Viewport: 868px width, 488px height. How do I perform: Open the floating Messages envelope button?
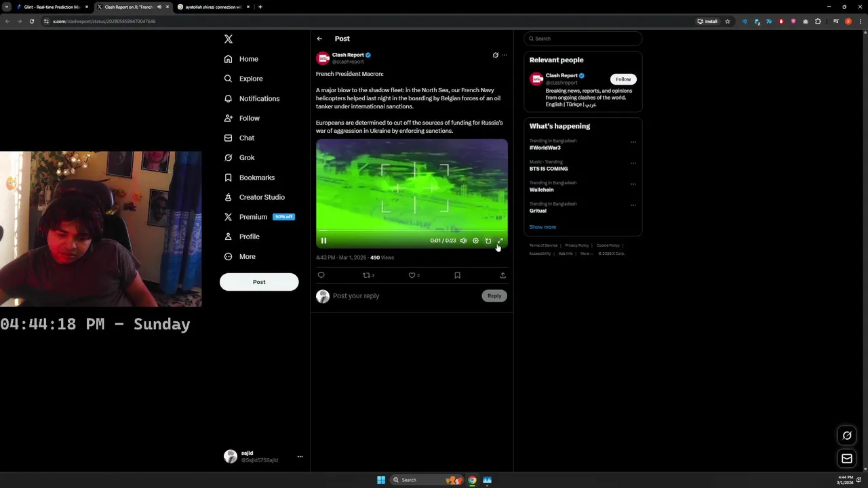point(847,459)
